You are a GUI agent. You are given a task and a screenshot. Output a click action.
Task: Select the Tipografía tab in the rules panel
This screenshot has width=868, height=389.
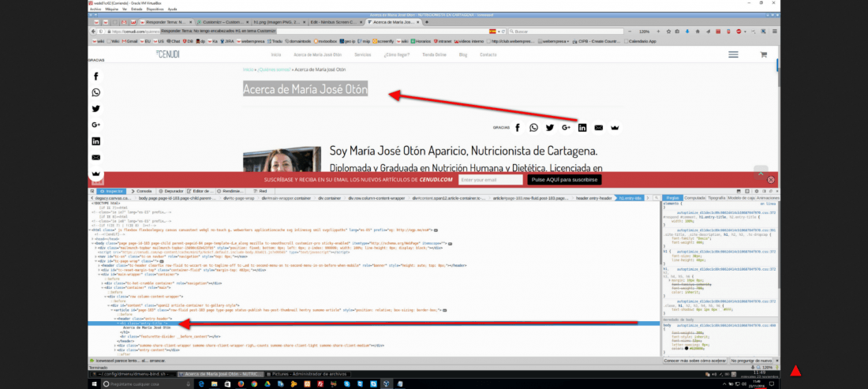716,197
